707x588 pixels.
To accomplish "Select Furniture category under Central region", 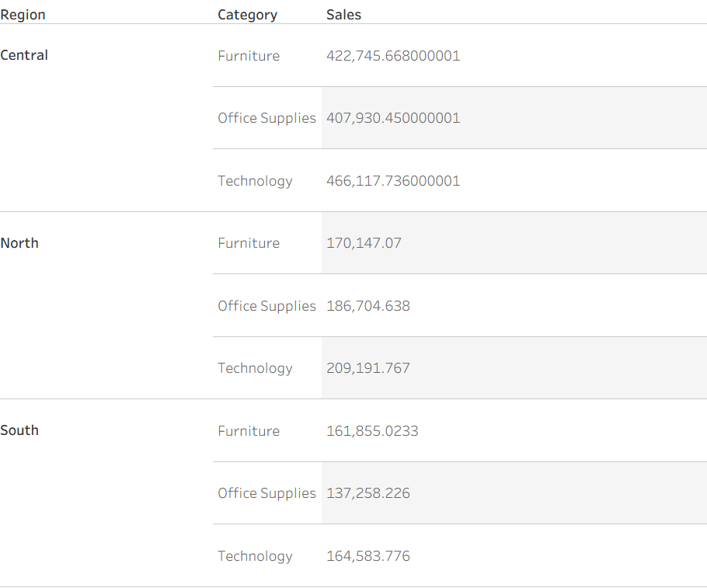I will click(x=249, y=56).
